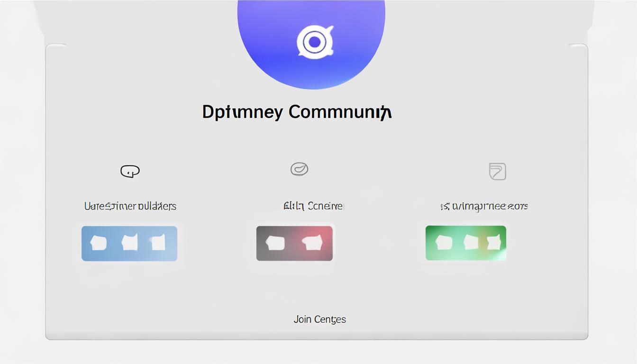The width and height of the screenshot is (637, 364).
Task: Click the oval leaf icon in center column
Action: (x=299, y=169)
